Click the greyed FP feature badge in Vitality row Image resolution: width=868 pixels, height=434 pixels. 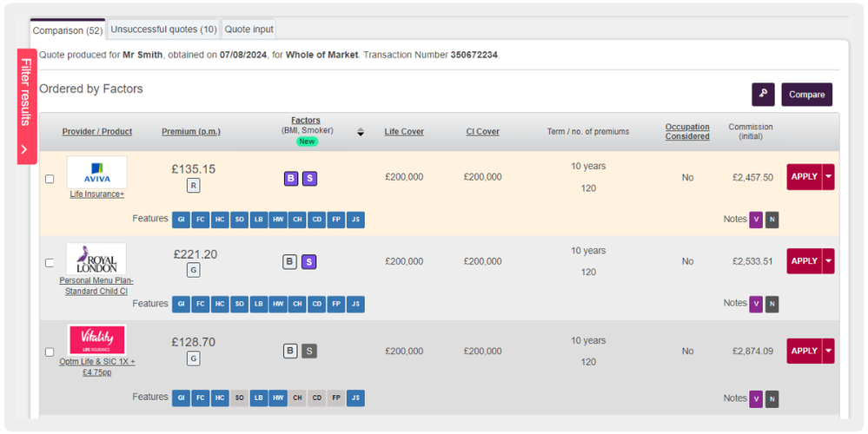336,398
